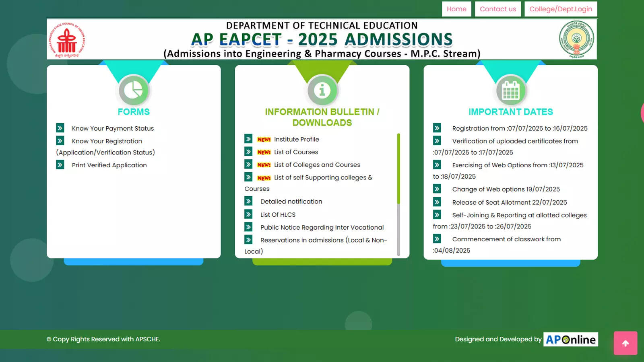Click NEW badge next to self Supporting colleges
The image size is (644, 362).
coord(264,178)
